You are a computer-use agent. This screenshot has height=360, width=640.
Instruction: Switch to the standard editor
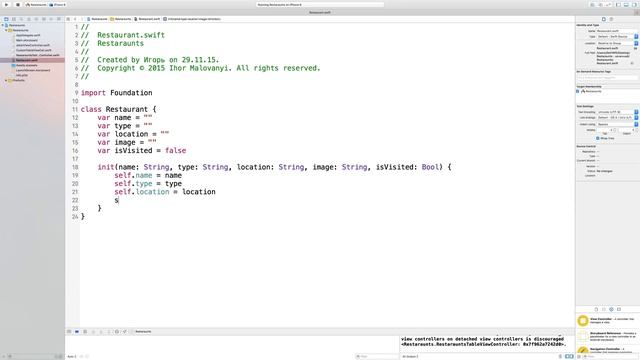point(593,4)
